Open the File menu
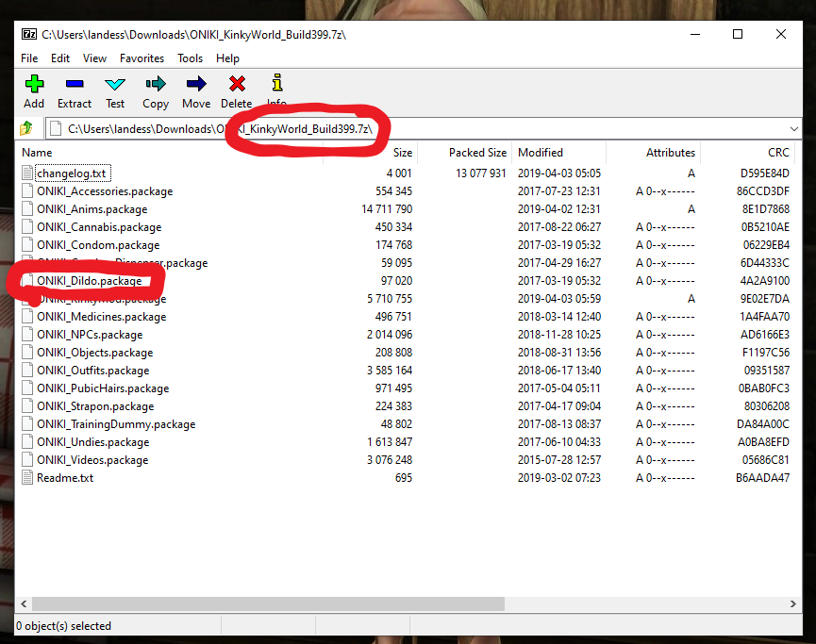816x644 pixels. [x=29, y=58]
